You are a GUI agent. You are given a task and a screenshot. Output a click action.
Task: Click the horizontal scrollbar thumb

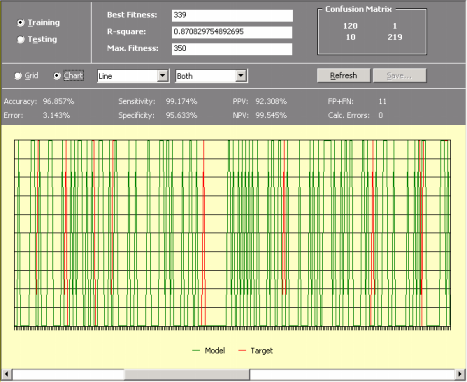tap(187, 374)
